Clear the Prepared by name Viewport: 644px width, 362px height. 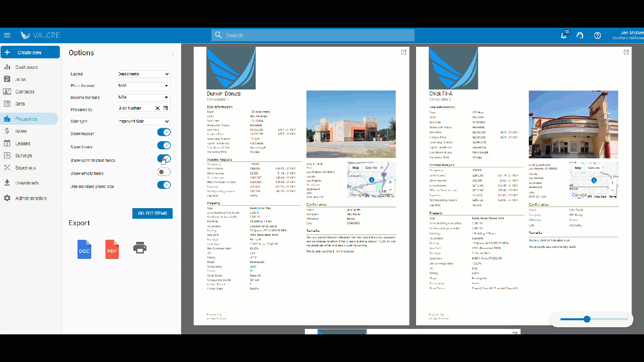pyautogui.click(x=157, y=108)
